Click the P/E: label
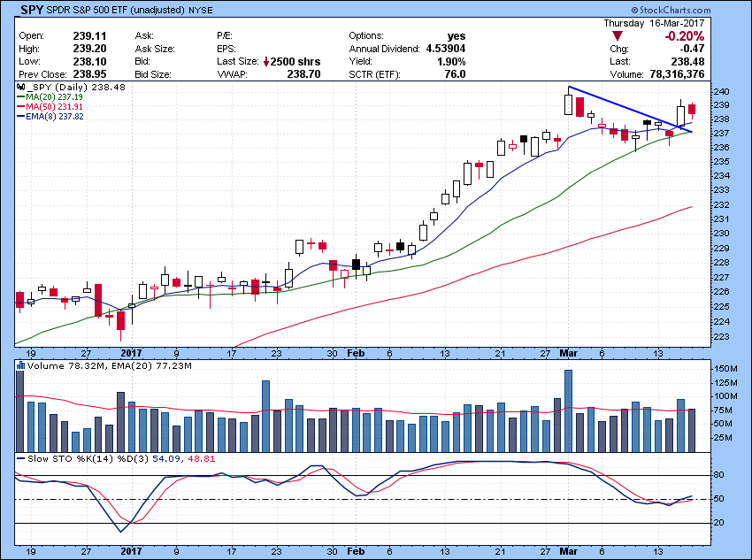This screenshot has height=560, width=752. 225,36
